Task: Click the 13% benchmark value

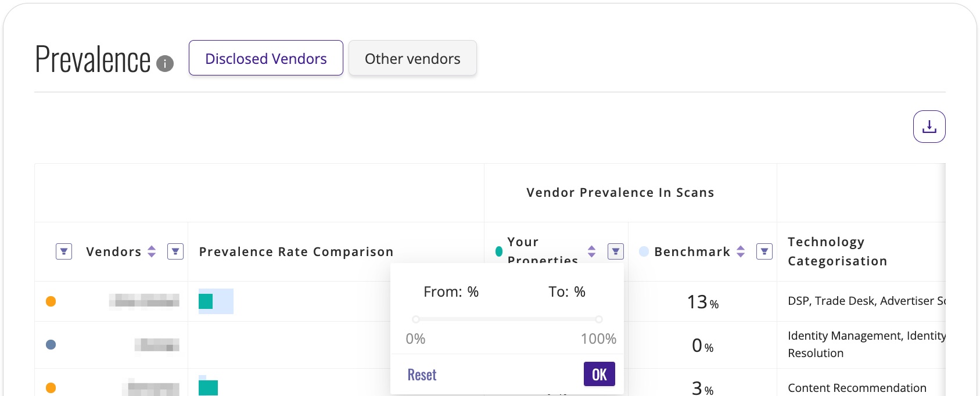Action: 703,302
